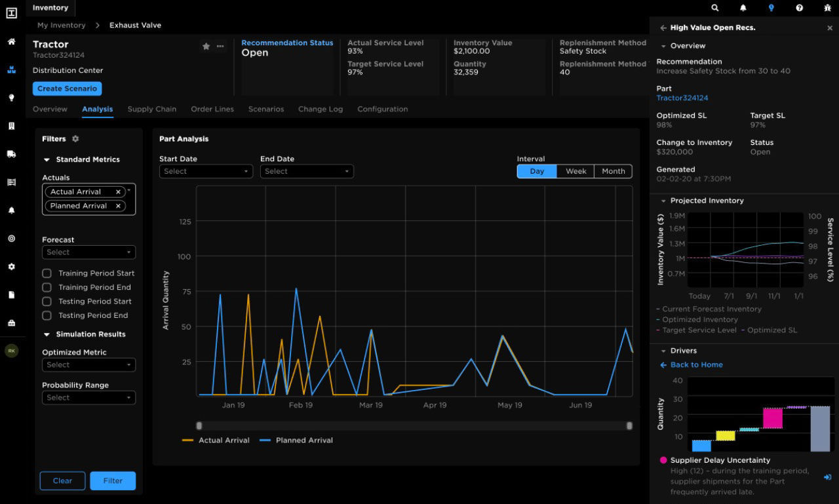The image size is (839, 504).
Task: Open the Probability Range dropdown
Action: coord(88,397)
